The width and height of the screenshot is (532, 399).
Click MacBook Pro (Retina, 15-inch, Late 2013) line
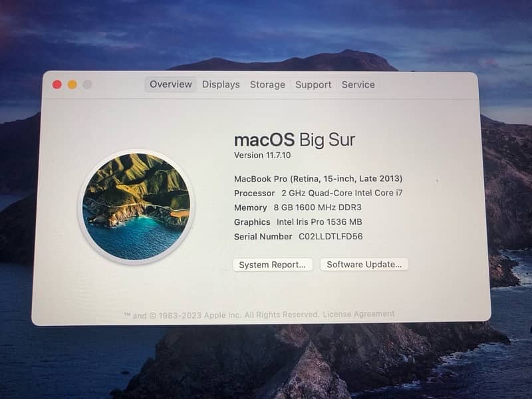pos(319,179)
